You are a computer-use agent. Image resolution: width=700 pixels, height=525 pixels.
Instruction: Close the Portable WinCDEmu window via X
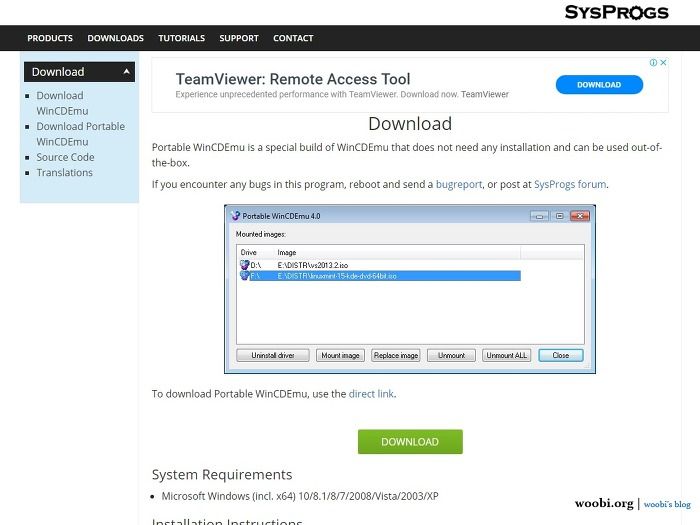click(x=580, y=217)
